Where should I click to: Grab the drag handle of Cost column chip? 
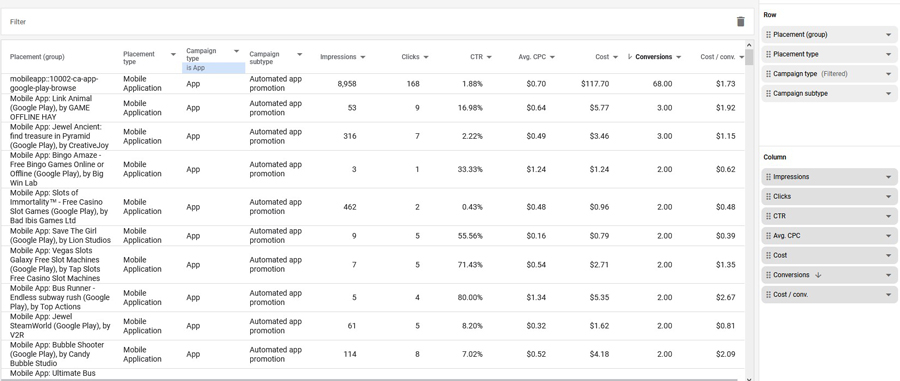tap(768, 255)
